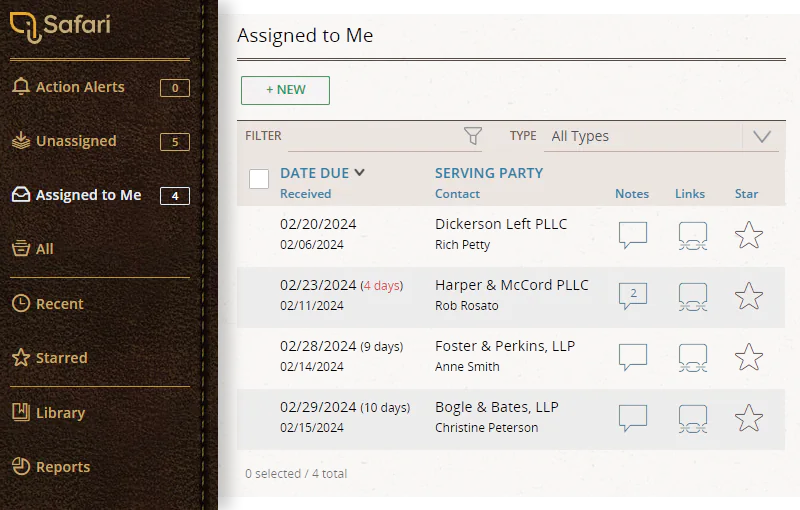
Task: Click serving party Foster & Perkins, LLP
Action: [505, 346]
